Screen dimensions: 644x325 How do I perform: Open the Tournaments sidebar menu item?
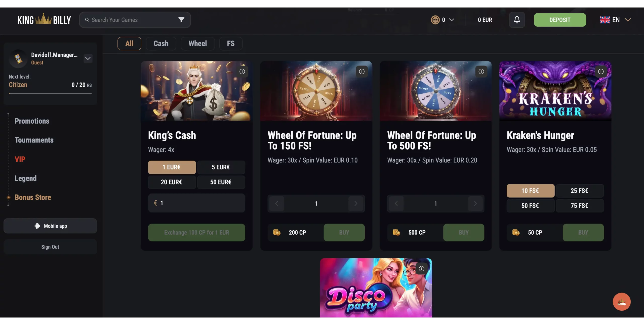(x=34, y=140)
